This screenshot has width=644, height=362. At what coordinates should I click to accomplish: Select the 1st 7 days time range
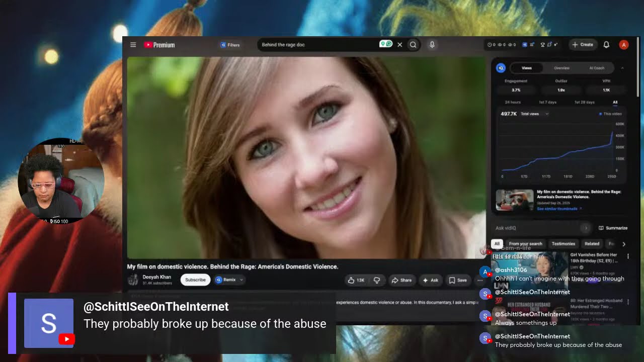pos(547,102)
